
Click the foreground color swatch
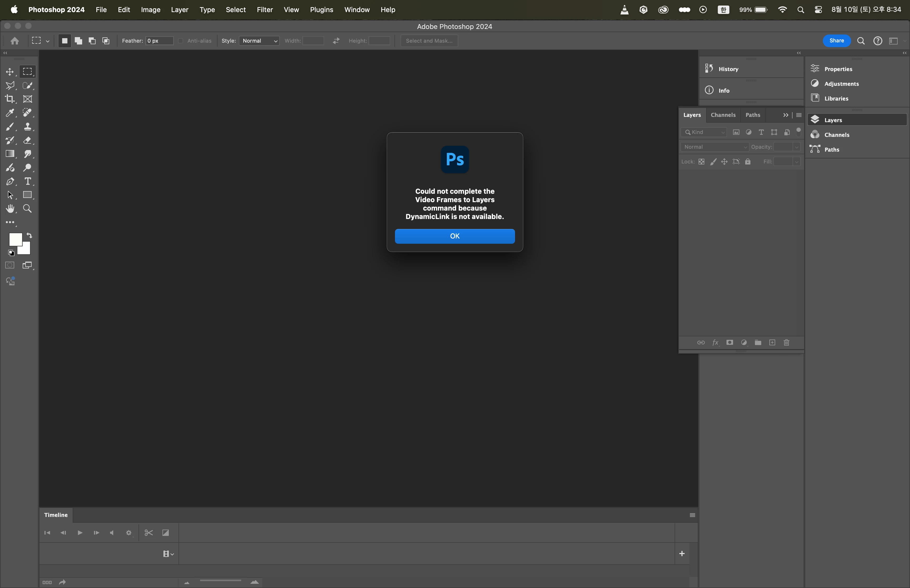click(x=15, y=240)
